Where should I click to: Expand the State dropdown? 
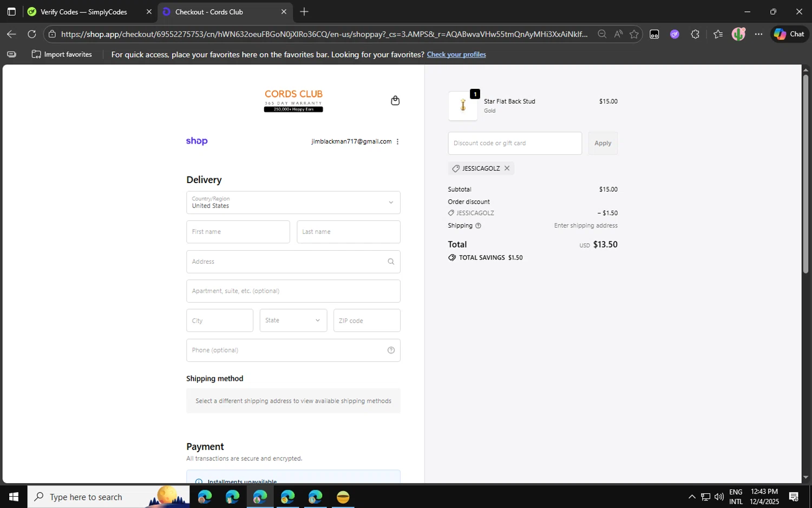(x=293, y=321)
